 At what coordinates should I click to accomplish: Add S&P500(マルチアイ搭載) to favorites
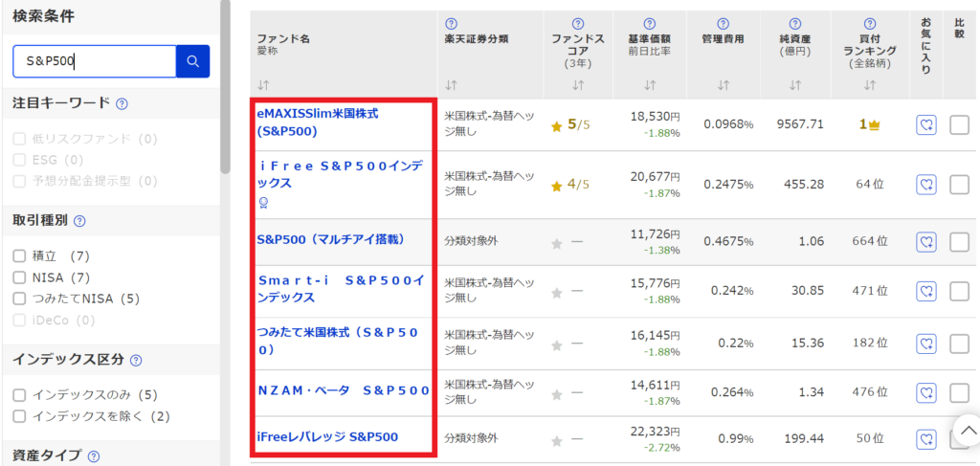click(926, 242)
